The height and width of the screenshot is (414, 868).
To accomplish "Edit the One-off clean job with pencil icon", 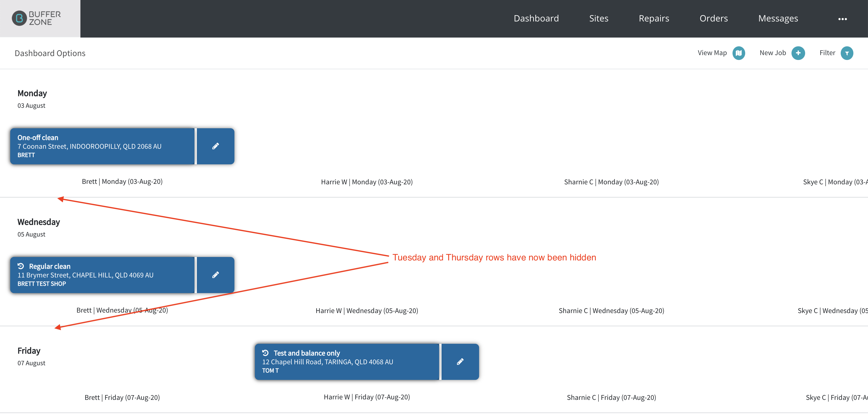I will click(x=215, y=146).
